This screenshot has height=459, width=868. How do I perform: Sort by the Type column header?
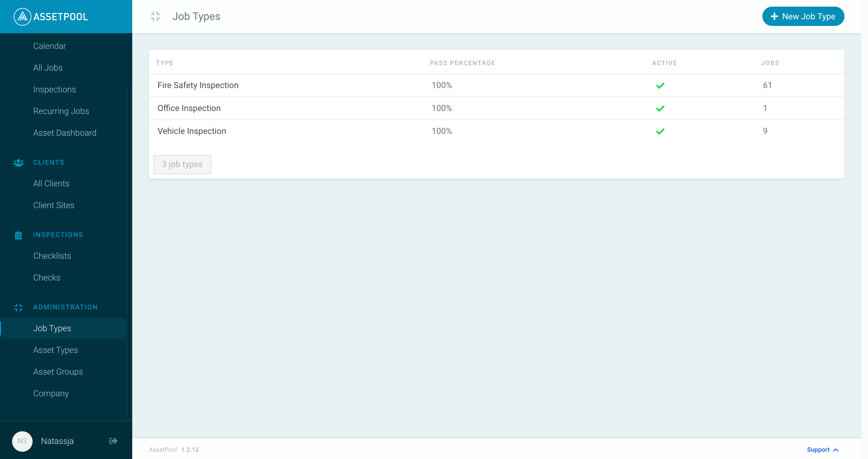(x=164, y=63)
